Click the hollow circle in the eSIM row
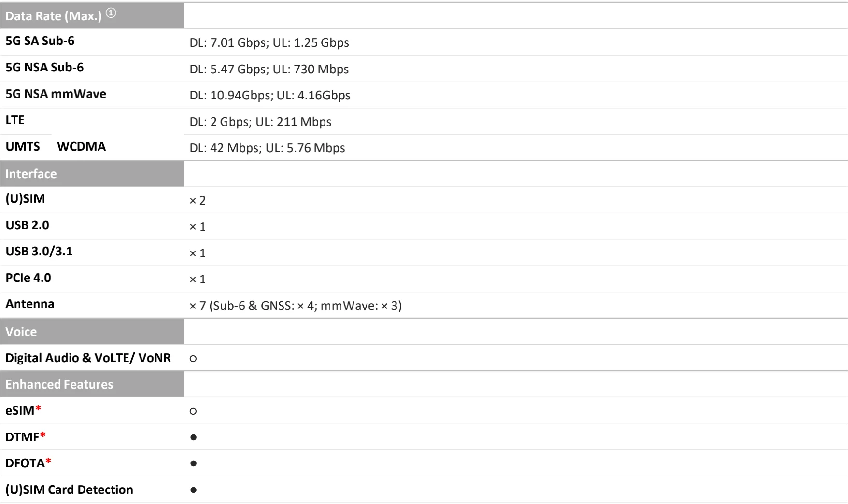Screen dimensions: 848x504 [193, 411]
